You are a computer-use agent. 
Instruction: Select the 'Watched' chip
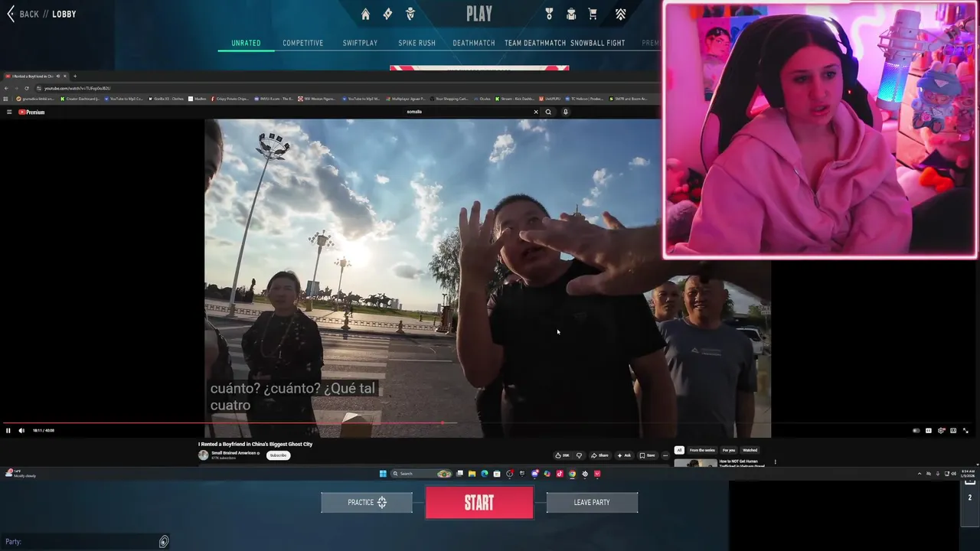click(x=750, y=450)
